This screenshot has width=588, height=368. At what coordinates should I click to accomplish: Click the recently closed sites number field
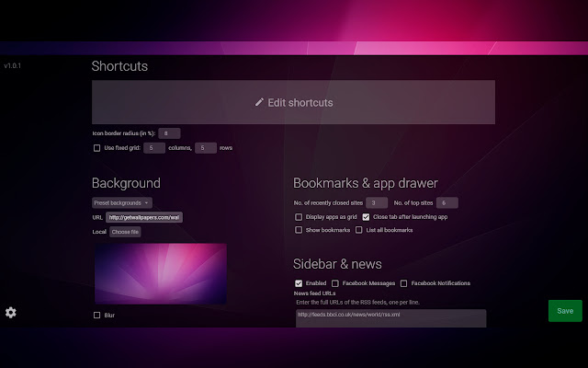[377, 202]
